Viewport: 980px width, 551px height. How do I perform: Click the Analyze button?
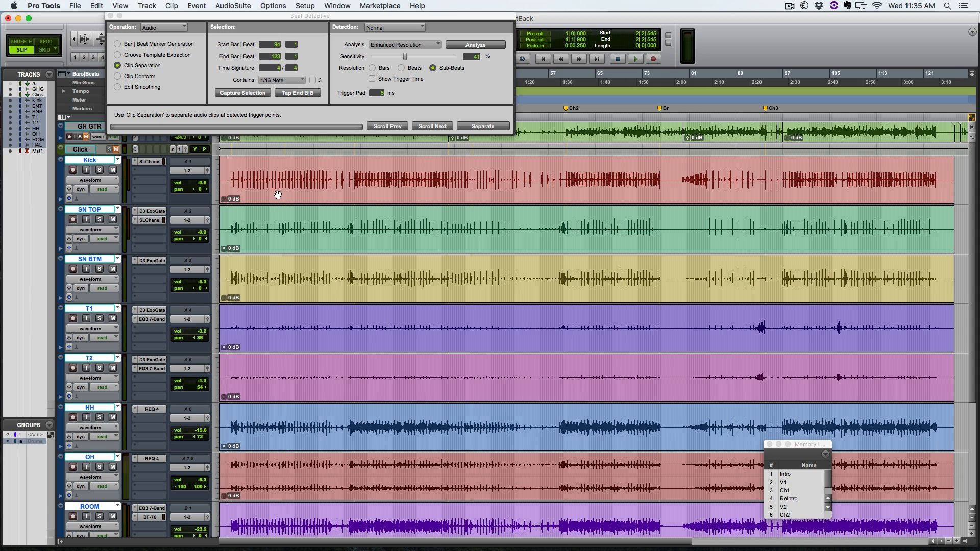coord(475,45)
